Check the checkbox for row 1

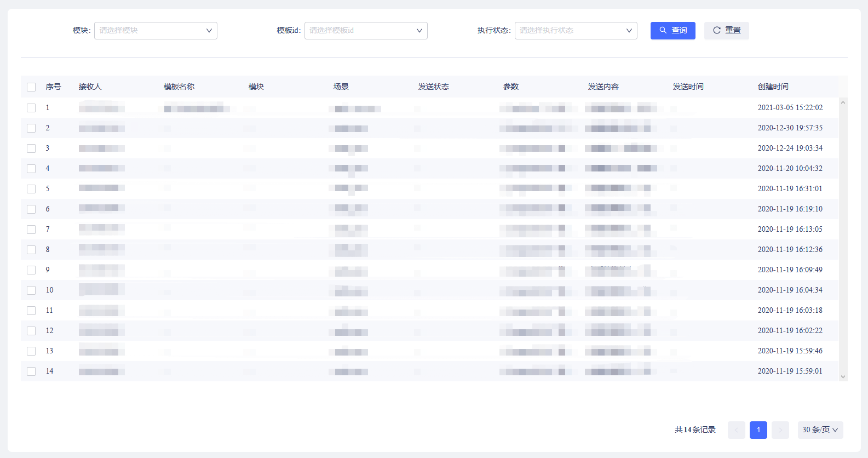point(31,108)
